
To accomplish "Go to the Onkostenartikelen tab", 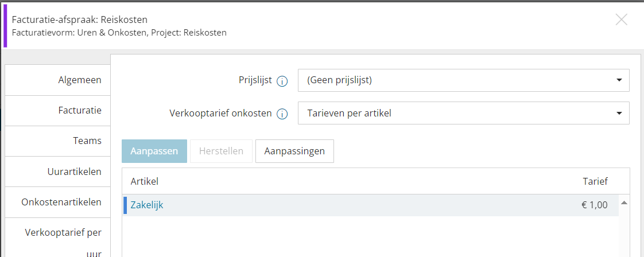I will point(57,202).
